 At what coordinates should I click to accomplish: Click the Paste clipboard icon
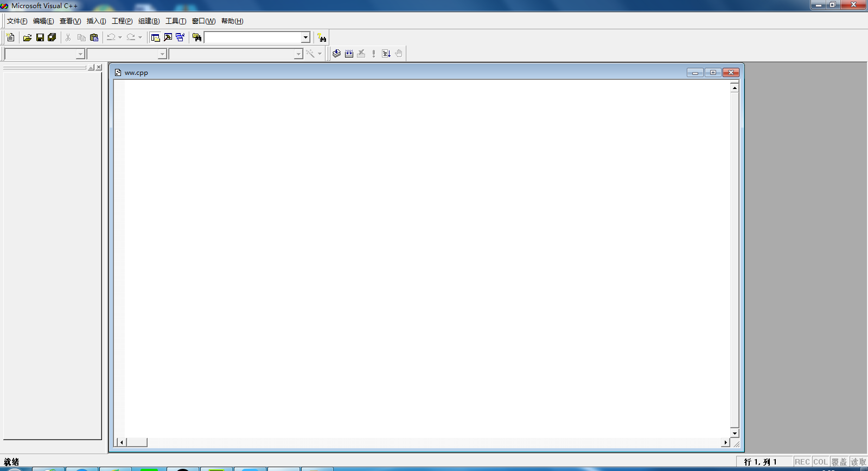pyautogui.click(x=94, y=37)
